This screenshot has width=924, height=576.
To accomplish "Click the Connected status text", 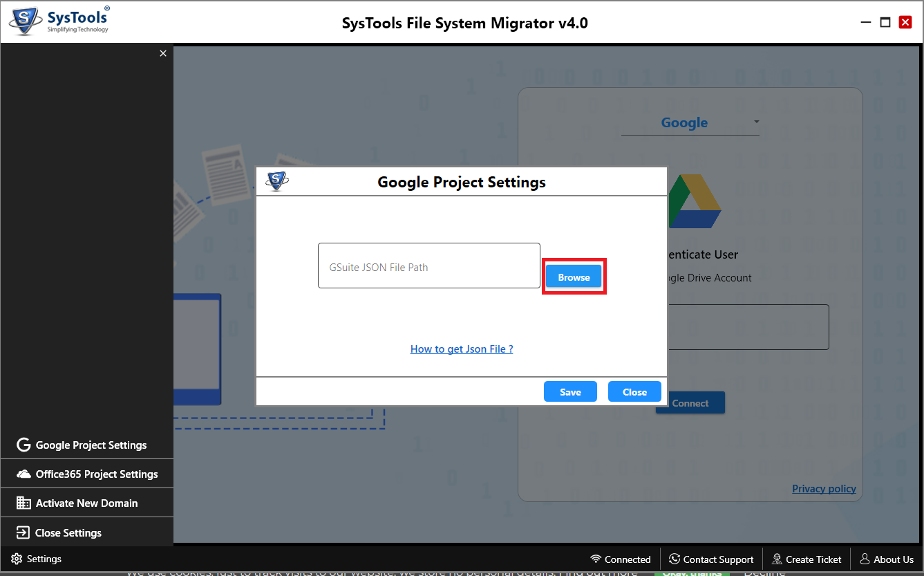I will (x=628, y=559).
